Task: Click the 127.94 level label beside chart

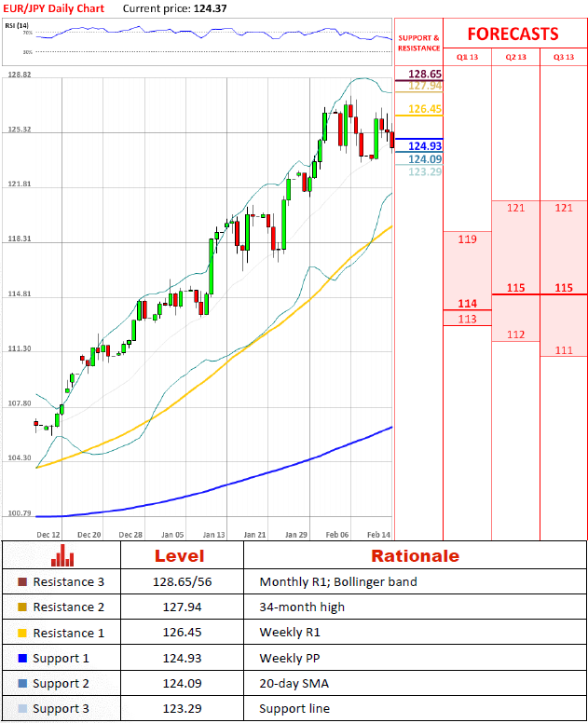Action: click(425, 86)
